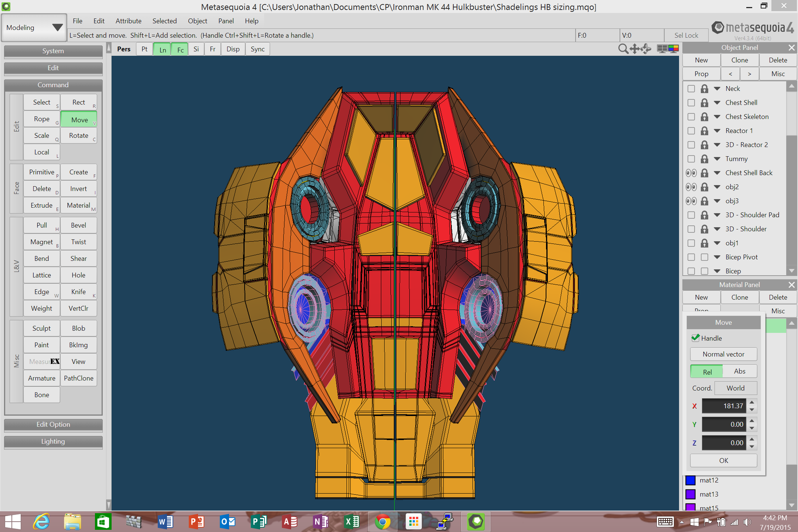
Task: Expand the Edit Option section
Action: pyautogui.click(x=53, y=424)
